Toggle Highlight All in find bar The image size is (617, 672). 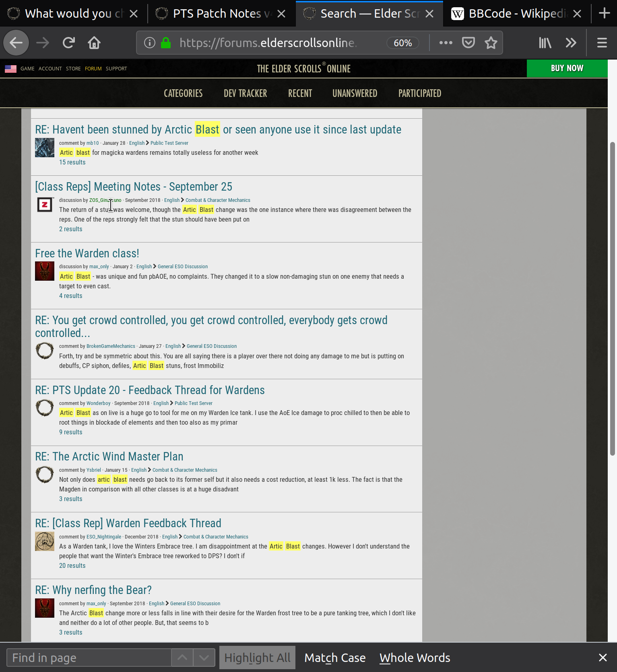tap(257, 658)
